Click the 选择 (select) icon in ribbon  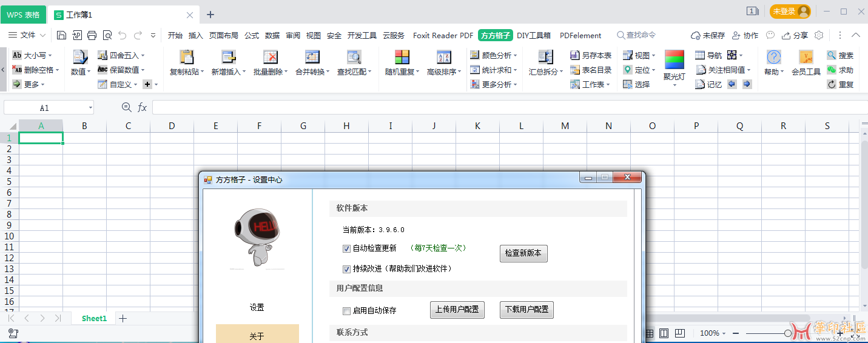(628, 84)
